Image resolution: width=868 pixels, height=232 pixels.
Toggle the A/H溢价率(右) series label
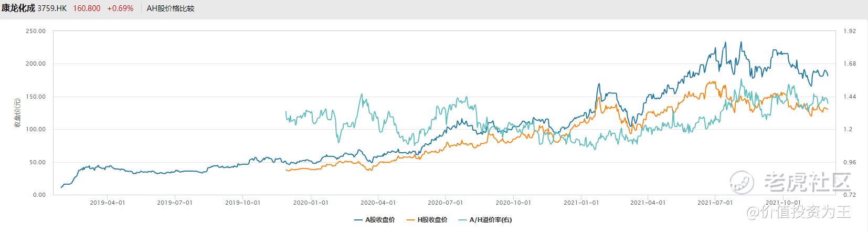[x=491, y=220]
